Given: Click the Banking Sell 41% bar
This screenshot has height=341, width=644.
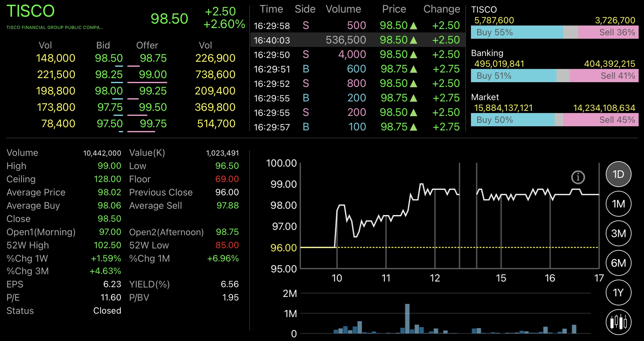Looking at the screenshot, I should 604,76.
